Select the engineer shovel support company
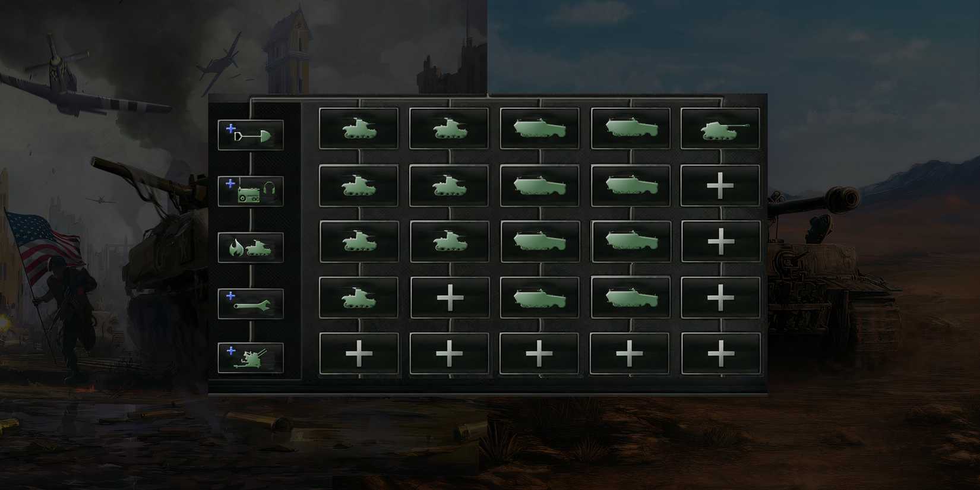 click(251, 135)
